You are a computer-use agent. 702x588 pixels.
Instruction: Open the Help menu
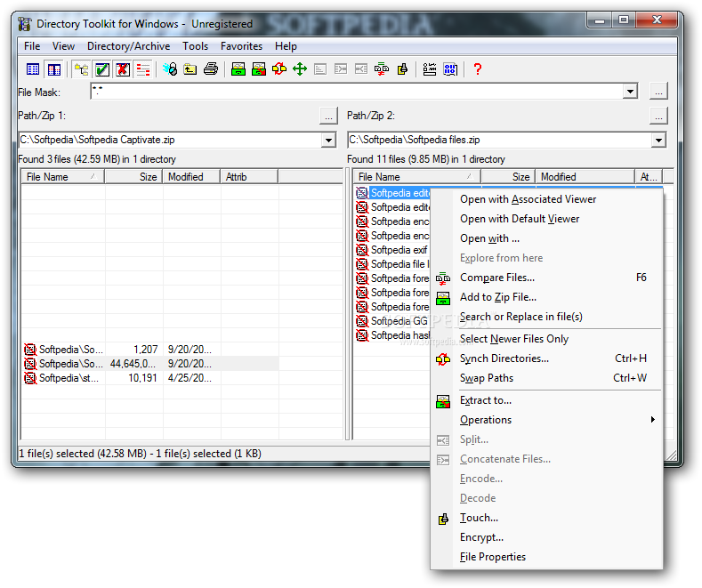286,46
